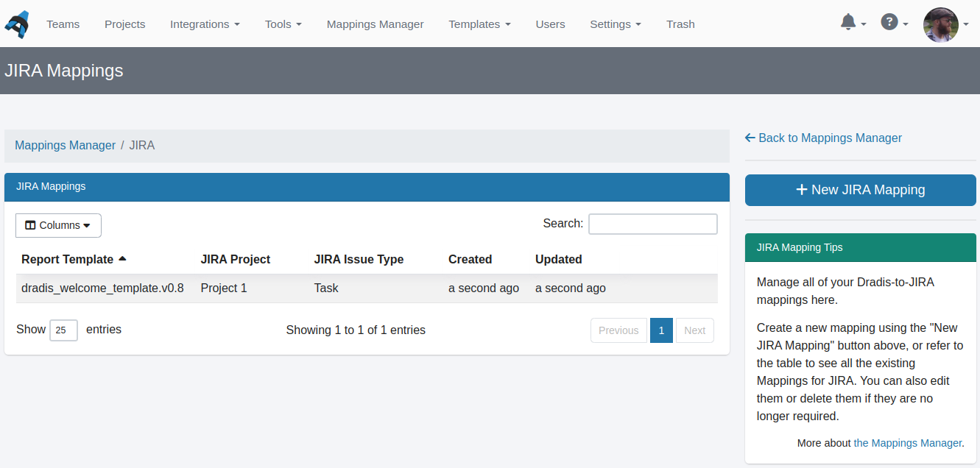The image size is (980, 468).
Task: Open the profile avatar menu
Action: 941,24
